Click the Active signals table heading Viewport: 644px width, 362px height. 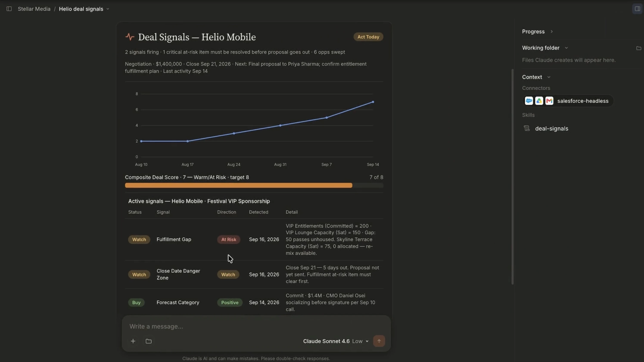point(199,201)
